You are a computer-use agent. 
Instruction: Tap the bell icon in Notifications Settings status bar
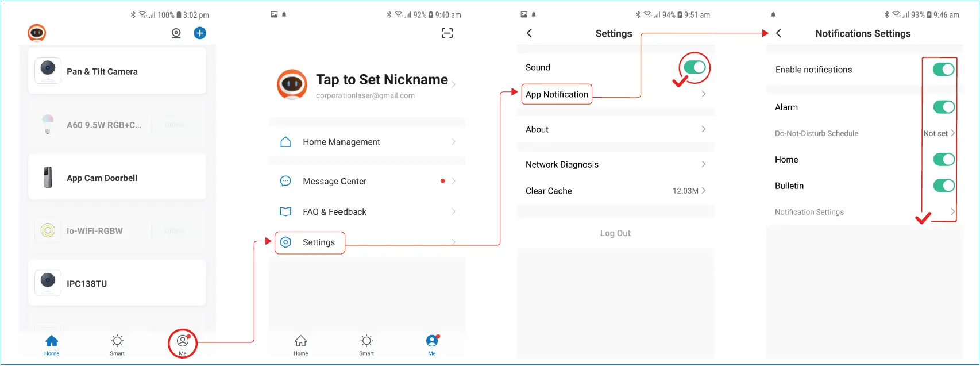tap(773, 15)
